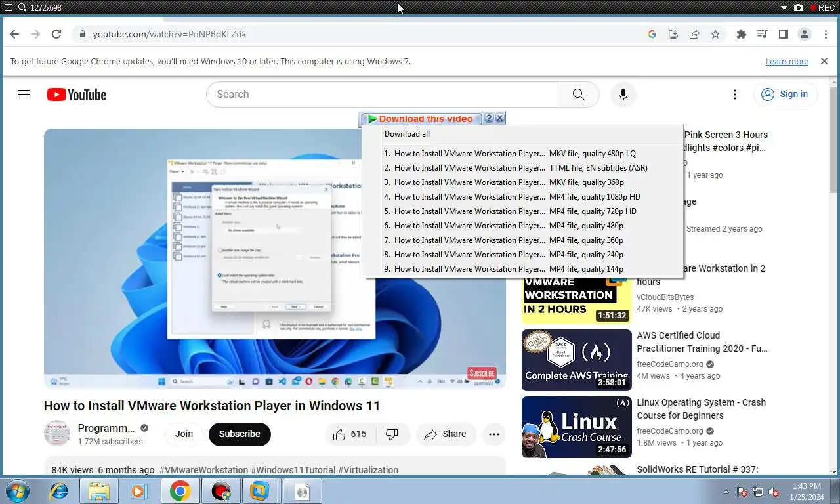Viewport: 840px width, 504px height.
Task: Open Windows Media Player from taskbar
Action: click(138, 491)
